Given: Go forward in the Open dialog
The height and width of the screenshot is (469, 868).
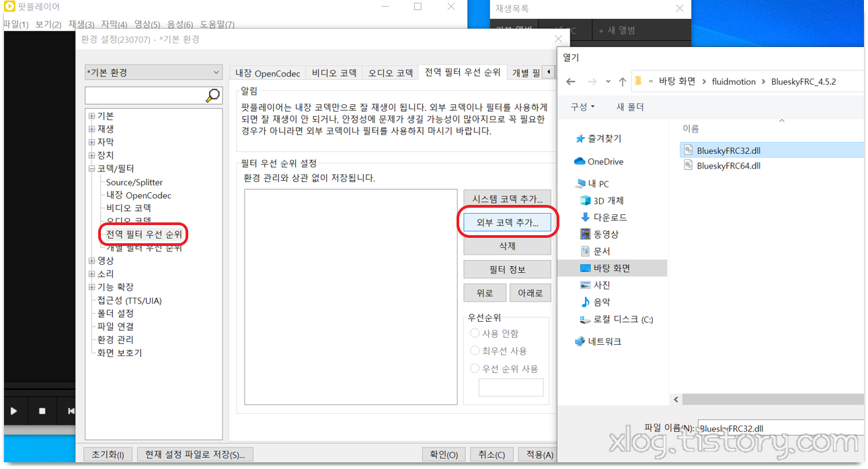Looking at the screenshot, I should point(592,81).
